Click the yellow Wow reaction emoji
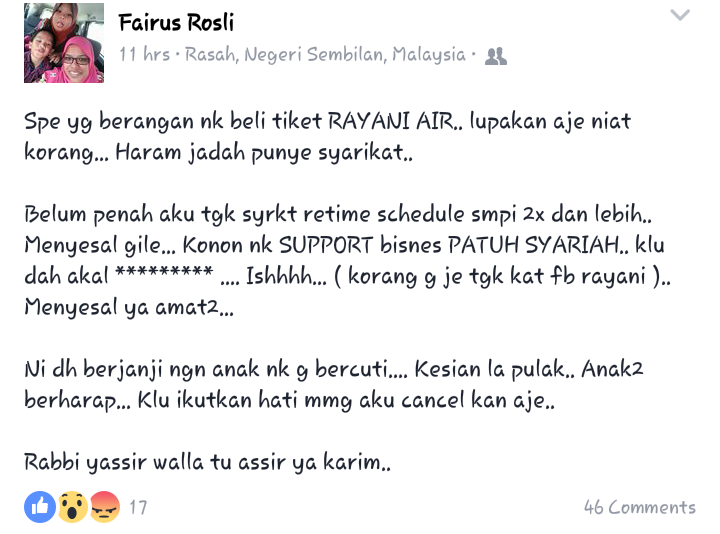720x534 pixels. 73,507
